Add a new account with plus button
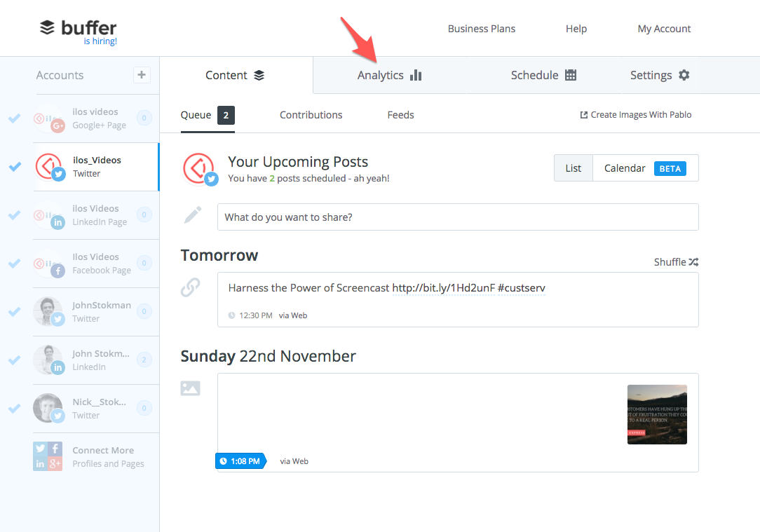This screenshot has height=532, width=760. [x=142, y=74]
